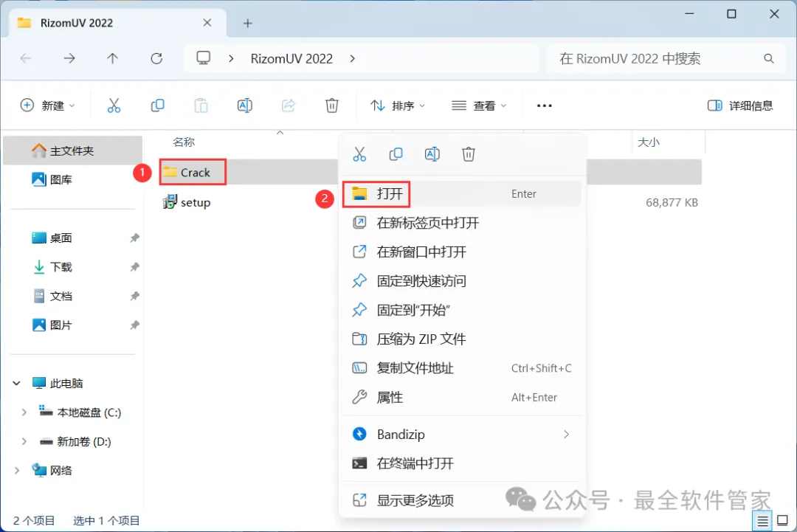This screenshot has width=797, height=532.
Task: Open the 查看 view dropdown
Action: click(x=479, y=106)
